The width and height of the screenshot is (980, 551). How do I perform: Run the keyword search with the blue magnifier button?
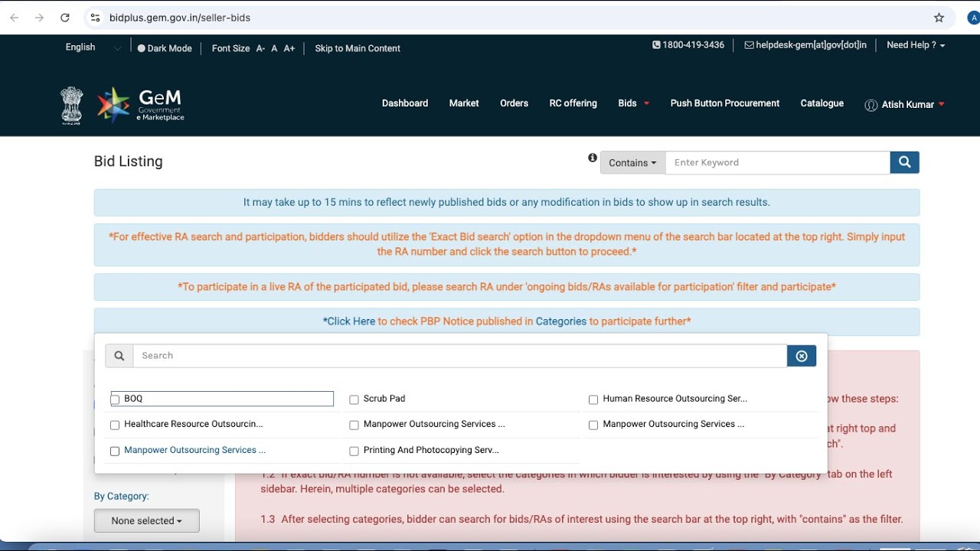pos(904,162)
